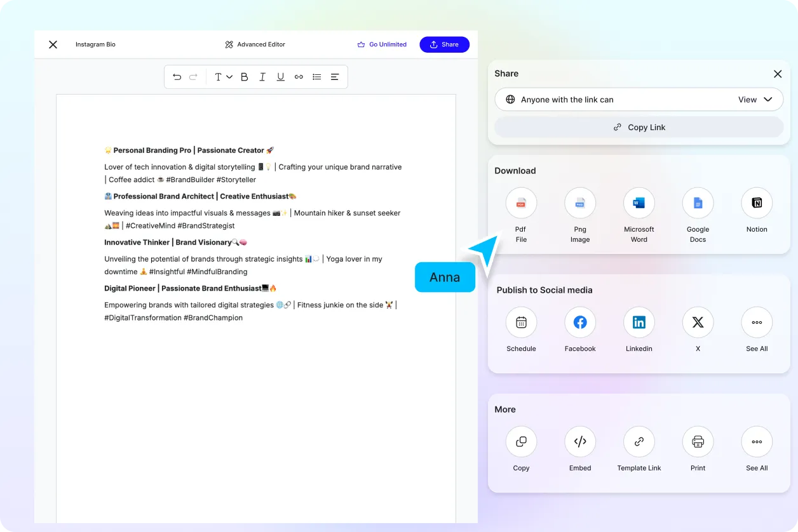Viewport: 798px width, 532px height.
Task: Apply italic formatting to text
Action: pyautogui.click(x=262, y=76)
